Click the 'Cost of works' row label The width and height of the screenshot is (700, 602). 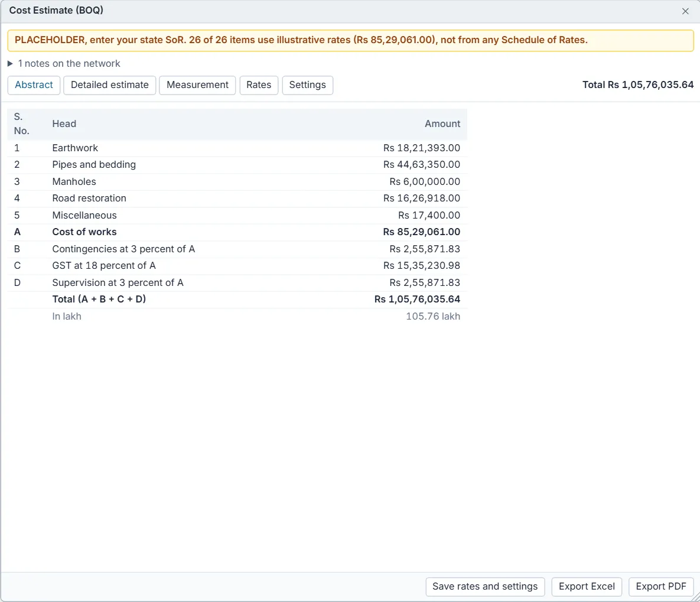pyautogui.click(x=84, y=232)
